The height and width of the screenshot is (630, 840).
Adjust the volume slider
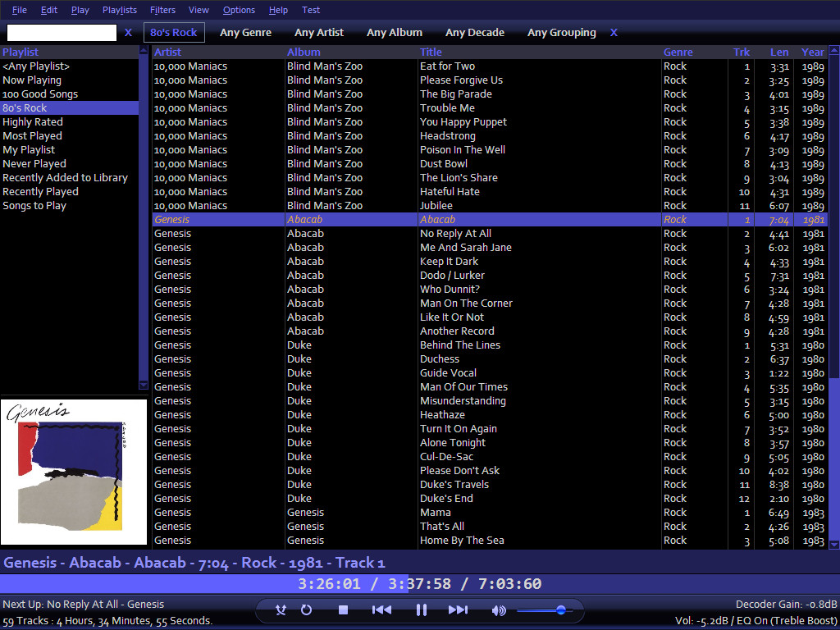(x=545, y=609)
